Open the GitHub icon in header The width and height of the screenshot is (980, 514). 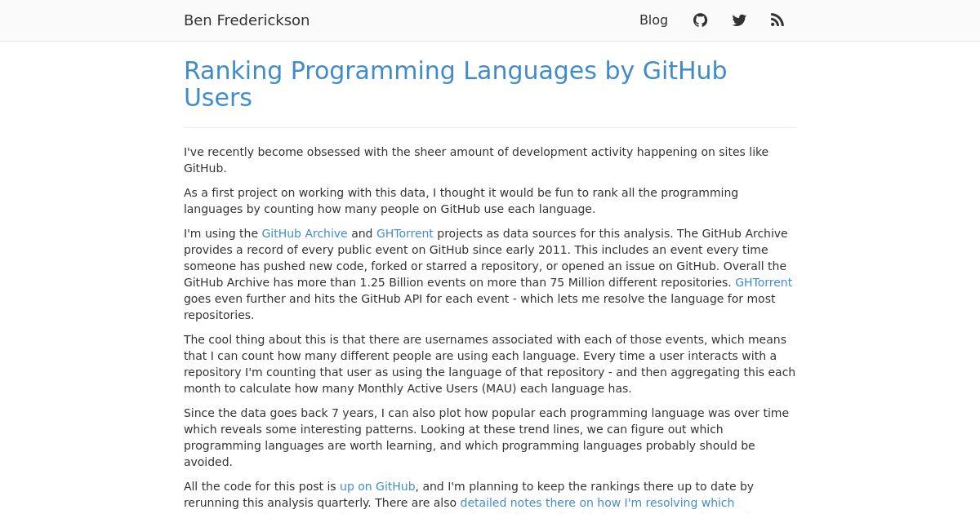[x=700, y=20]
